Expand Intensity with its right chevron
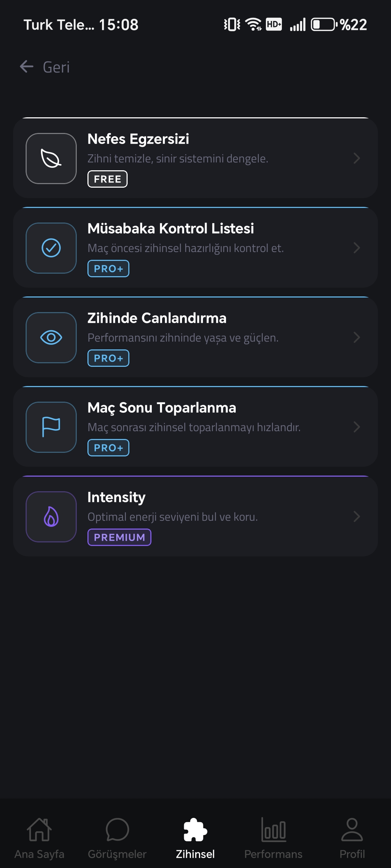The height and width of the screenshot is (868, 391). click(357, 516)
